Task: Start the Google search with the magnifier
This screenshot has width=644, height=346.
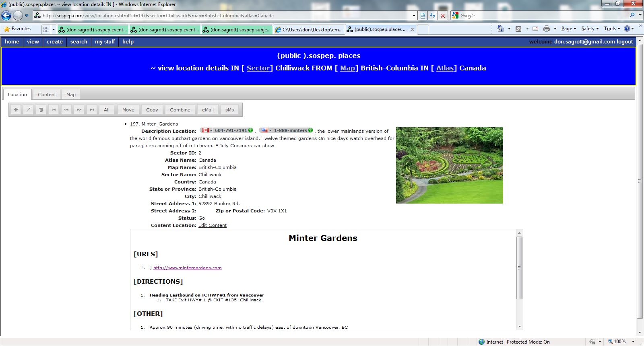Action: click(632, 15)
